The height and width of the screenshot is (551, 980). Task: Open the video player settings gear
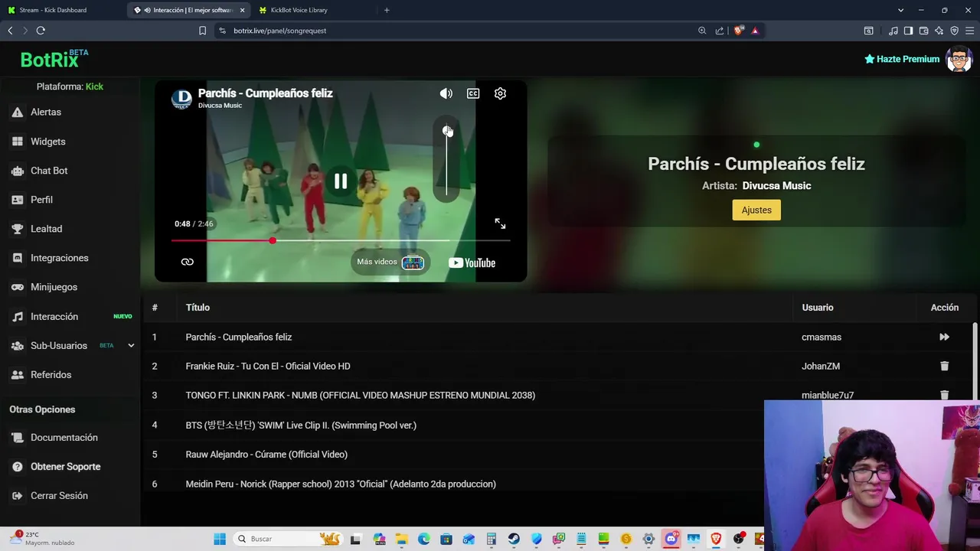pyautogui.click(x=500, y=93)
